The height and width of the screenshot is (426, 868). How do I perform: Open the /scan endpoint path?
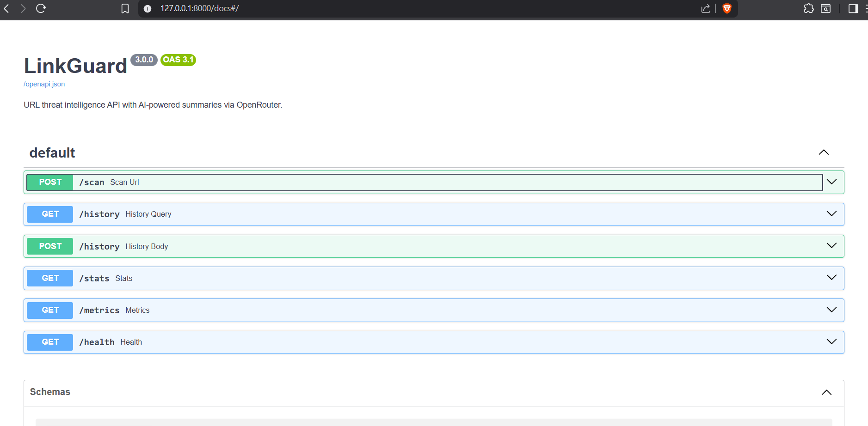click(92, 183)
